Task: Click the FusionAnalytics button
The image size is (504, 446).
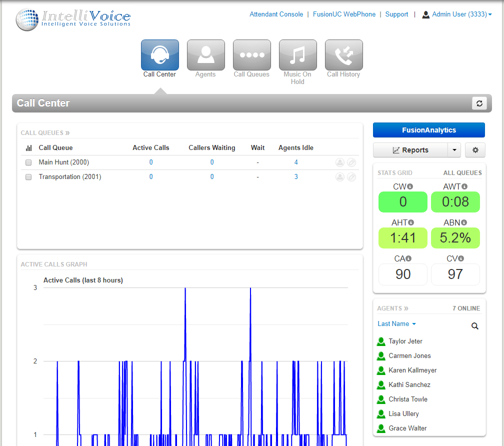Action: point(428,130)
